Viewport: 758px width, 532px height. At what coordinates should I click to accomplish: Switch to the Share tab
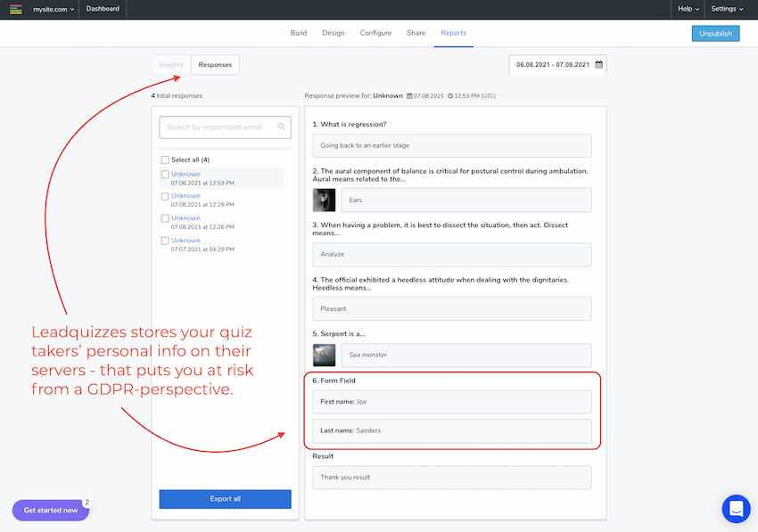point(416,33)
